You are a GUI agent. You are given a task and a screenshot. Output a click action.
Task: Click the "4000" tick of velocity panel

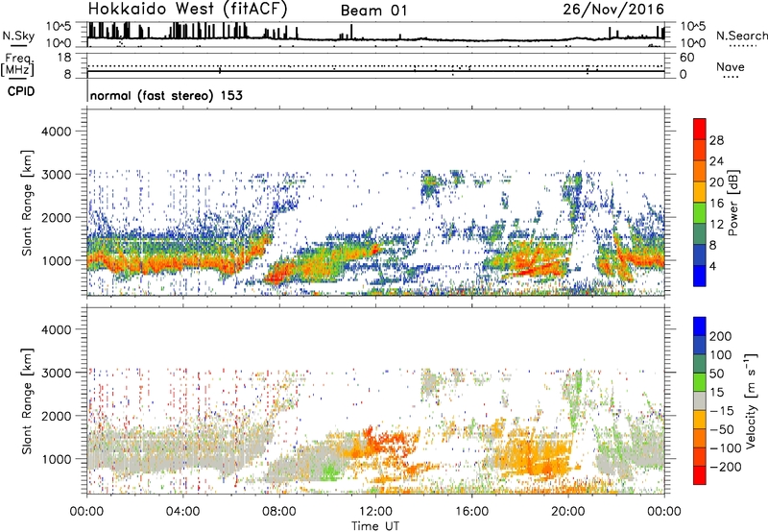(56, 329)
